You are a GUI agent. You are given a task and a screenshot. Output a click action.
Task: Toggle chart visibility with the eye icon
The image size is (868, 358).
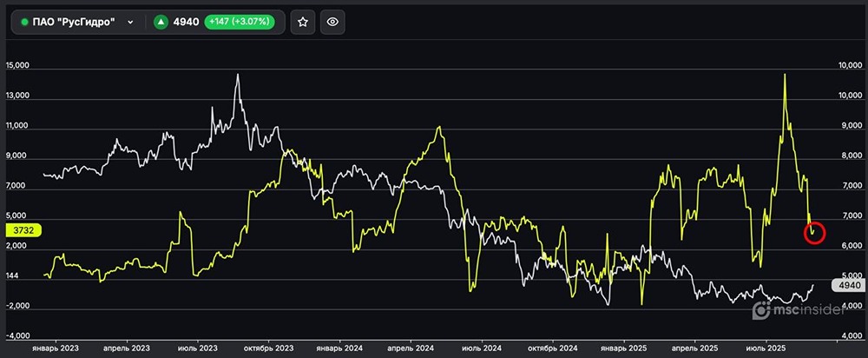coord(332,23)
